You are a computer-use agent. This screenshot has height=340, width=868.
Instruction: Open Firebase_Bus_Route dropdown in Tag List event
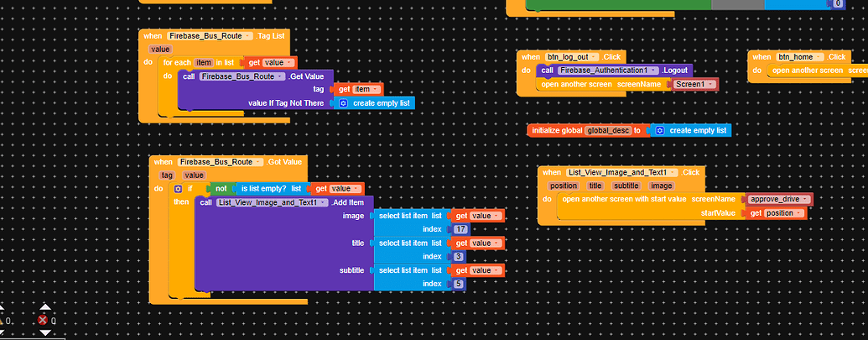(210, 36)
